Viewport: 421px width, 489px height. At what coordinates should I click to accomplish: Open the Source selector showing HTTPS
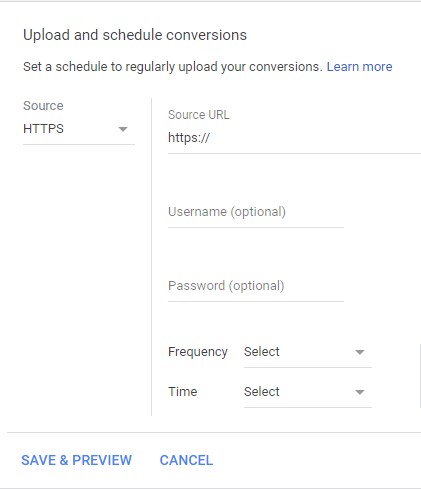click(79, 129)
